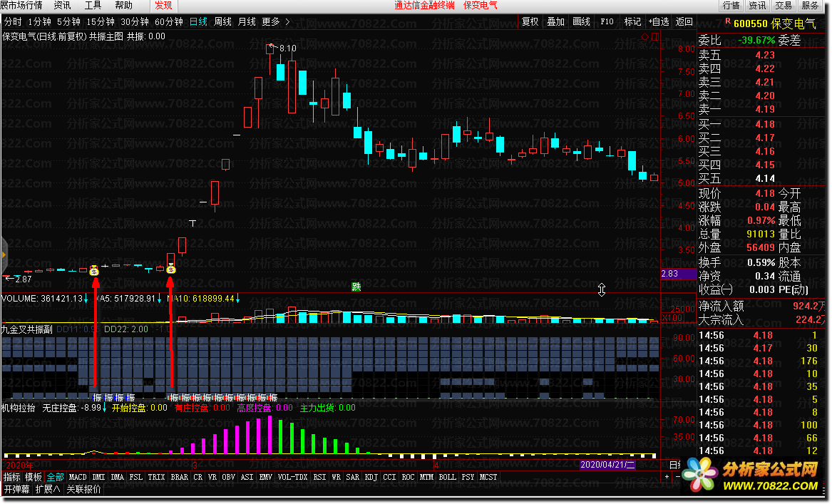Open the 市场行情 menu
The height and width of the screenshot is (504, 832).
(21, 5)
